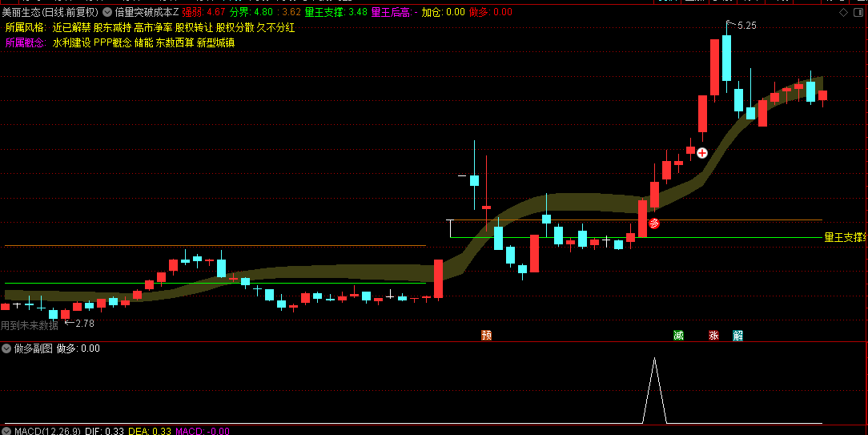Click the orange 预 event marker
868x435 pixels.
point(487,335)
